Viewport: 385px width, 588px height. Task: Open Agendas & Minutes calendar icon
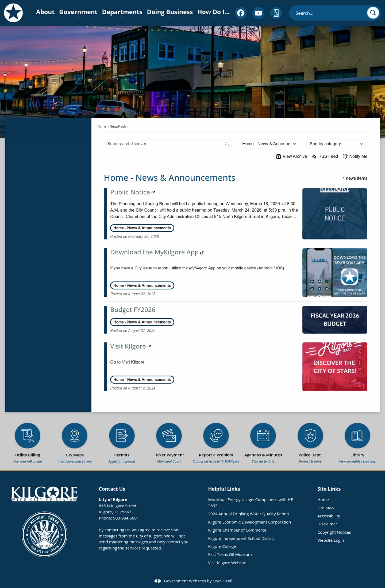click(x=263, y=436)
